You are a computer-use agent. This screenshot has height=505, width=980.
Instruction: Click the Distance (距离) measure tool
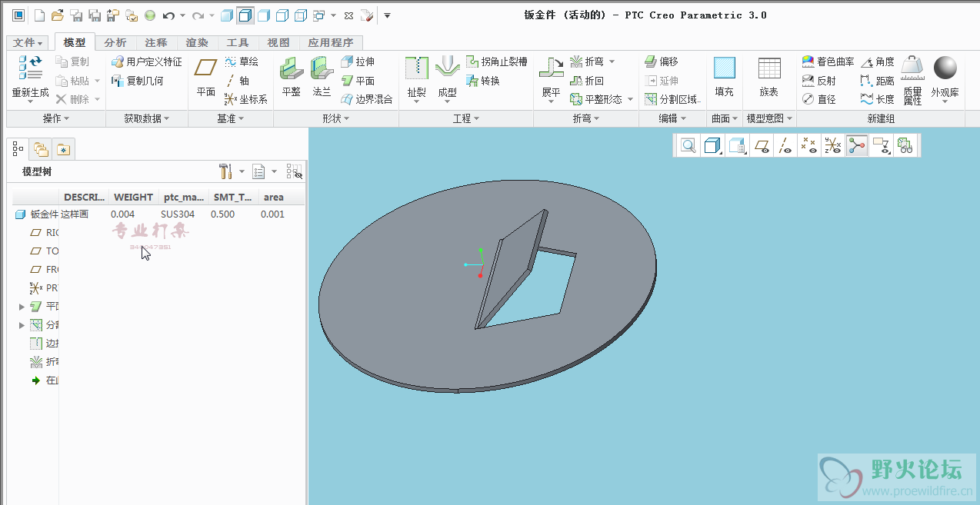[878, 80]
